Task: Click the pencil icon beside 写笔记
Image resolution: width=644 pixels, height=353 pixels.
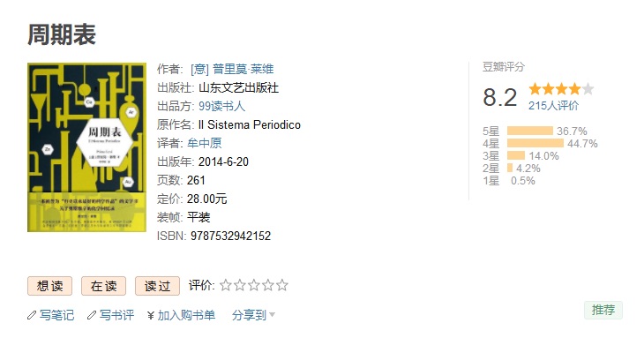Action: coord(32,316)
